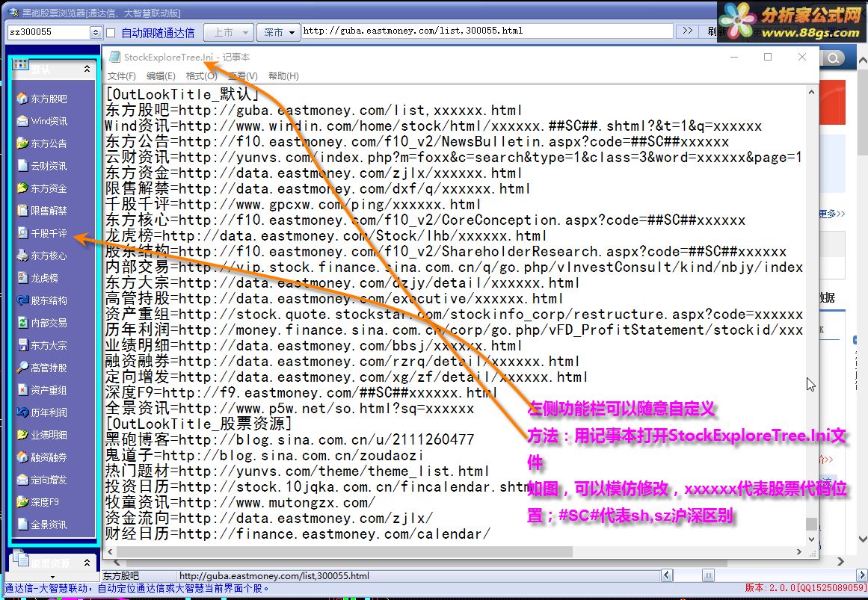Open the 上市 dropdown
Screen dimensions: 868x600
point(228,33)
